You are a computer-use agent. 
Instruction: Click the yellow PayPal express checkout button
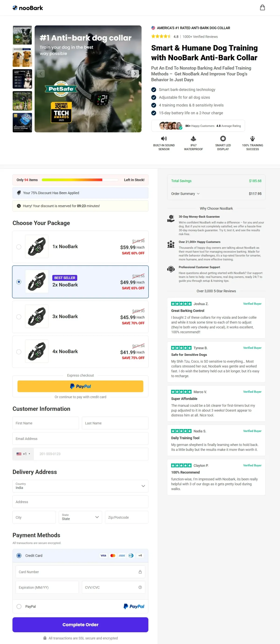coord(80,386)
